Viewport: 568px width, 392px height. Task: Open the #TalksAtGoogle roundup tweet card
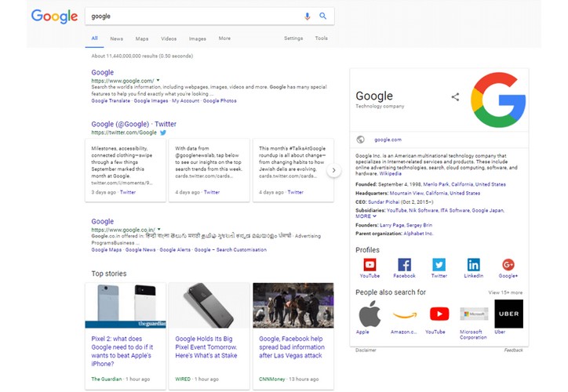[293, 170]
